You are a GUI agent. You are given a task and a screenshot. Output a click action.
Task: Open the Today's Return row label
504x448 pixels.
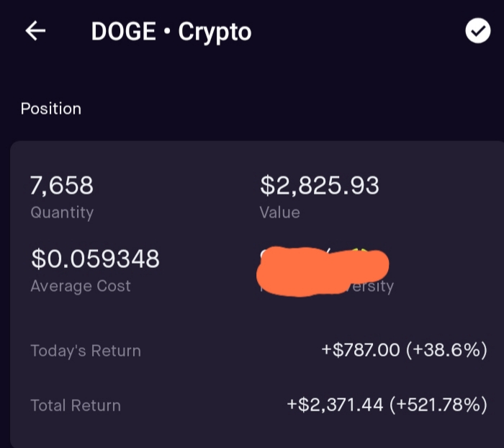[x=86, y=351]
